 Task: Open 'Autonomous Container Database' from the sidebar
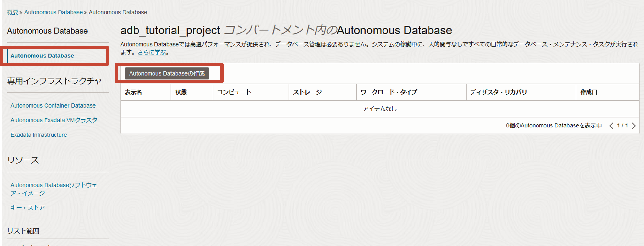coord(53,105)
